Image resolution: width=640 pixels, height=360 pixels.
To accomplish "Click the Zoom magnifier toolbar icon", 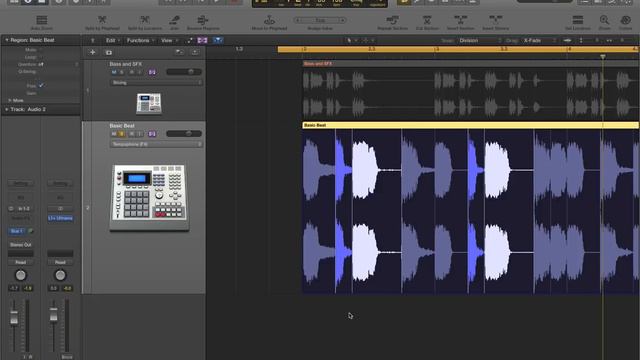I will tap(604, 20).
